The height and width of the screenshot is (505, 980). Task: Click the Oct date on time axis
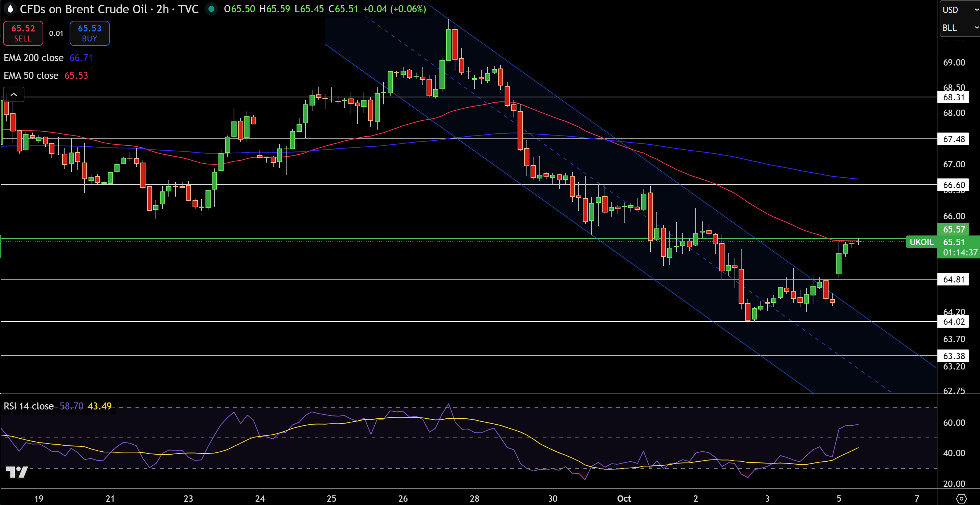[624, 498]
